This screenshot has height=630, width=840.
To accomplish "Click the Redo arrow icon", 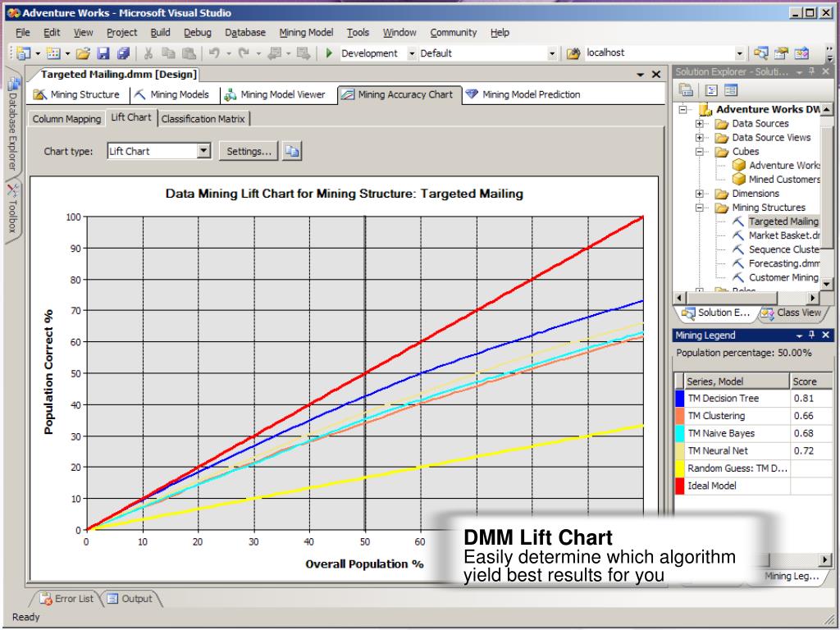I will pyautogui.click(x=244, y=53).
